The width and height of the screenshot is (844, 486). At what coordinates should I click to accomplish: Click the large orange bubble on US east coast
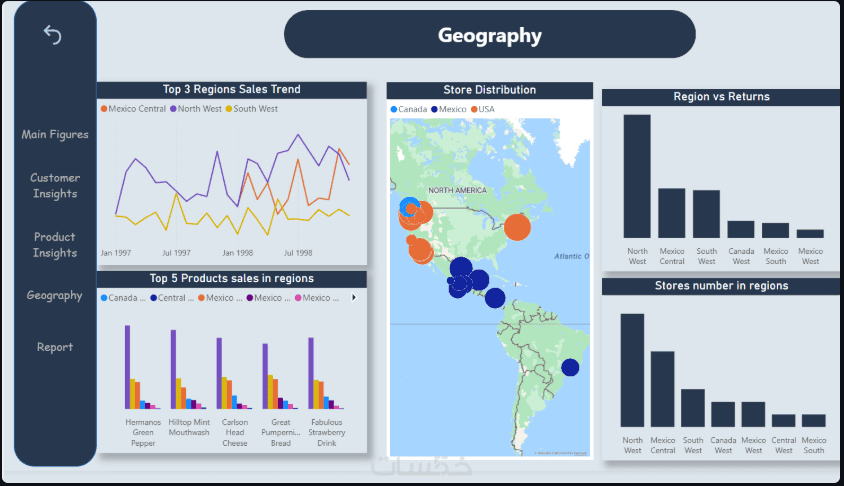pos(517,227)
